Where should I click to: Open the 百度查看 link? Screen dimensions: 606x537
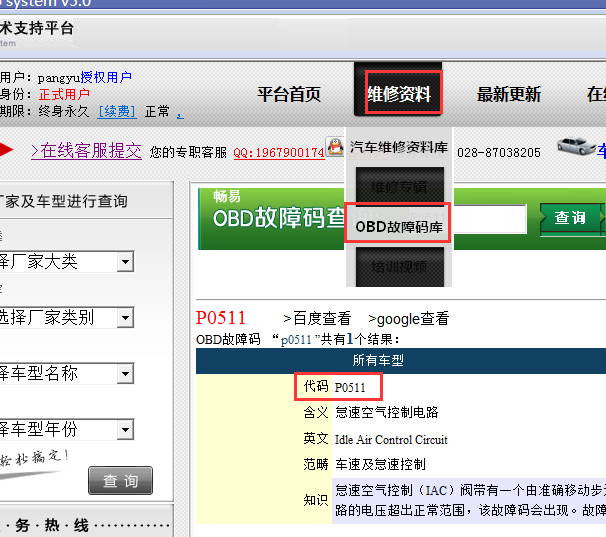[317, 319]
